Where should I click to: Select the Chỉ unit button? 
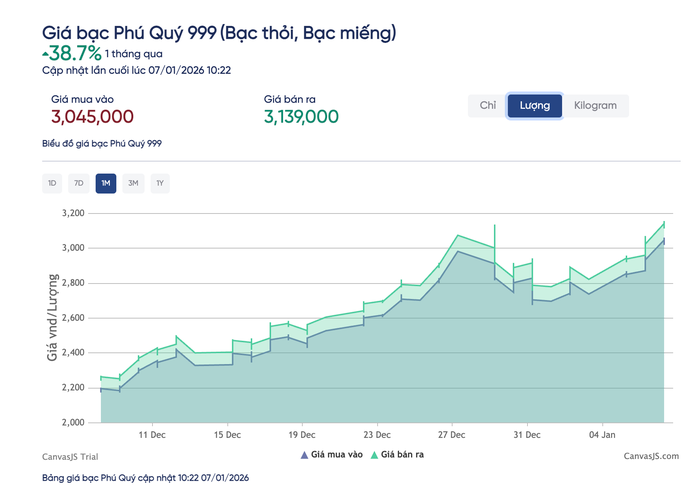click(x=488, y=106)
